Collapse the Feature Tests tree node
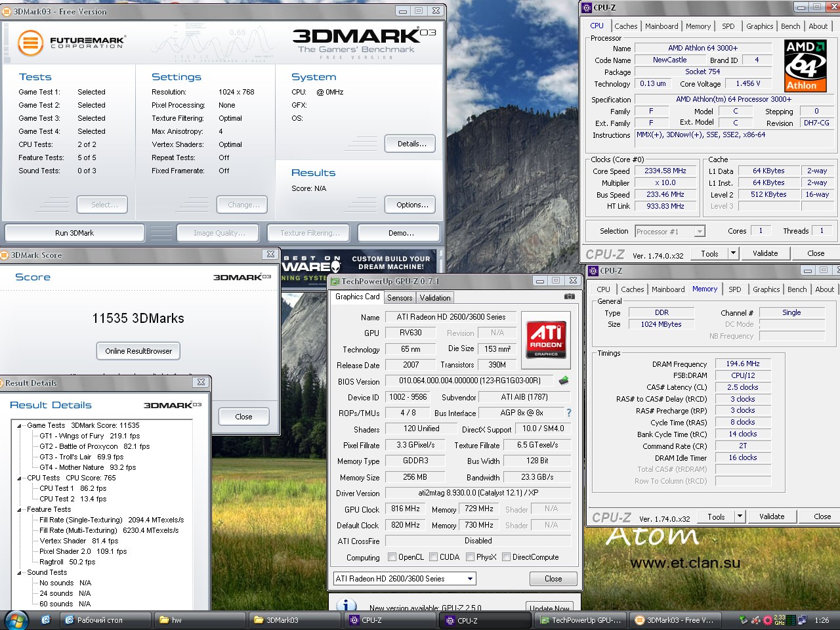Screen dimensions: 840x630 (x=20, y=510)
